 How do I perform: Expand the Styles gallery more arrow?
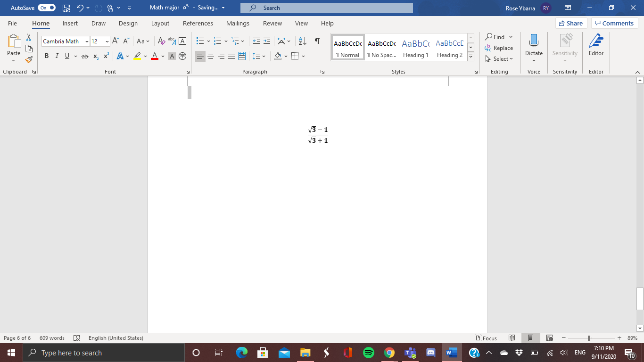tap(471, 57)
